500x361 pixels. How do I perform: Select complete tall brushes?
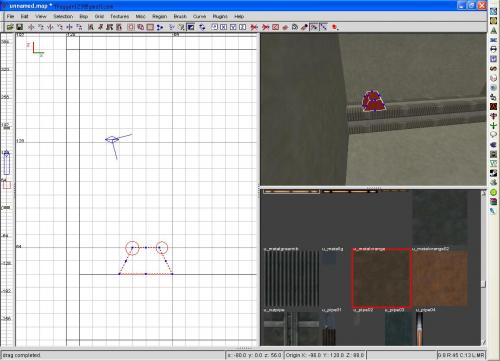[91, 27]
